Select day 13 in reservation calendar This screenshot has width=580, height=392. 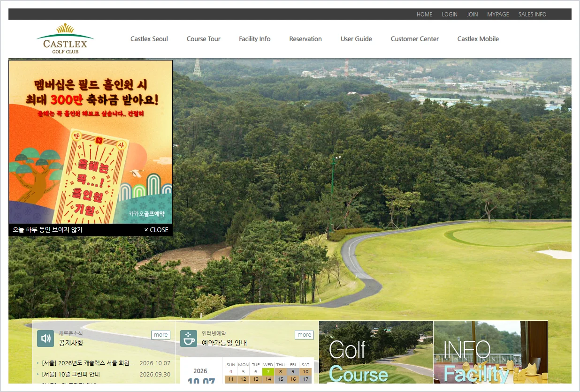(256, 379)
